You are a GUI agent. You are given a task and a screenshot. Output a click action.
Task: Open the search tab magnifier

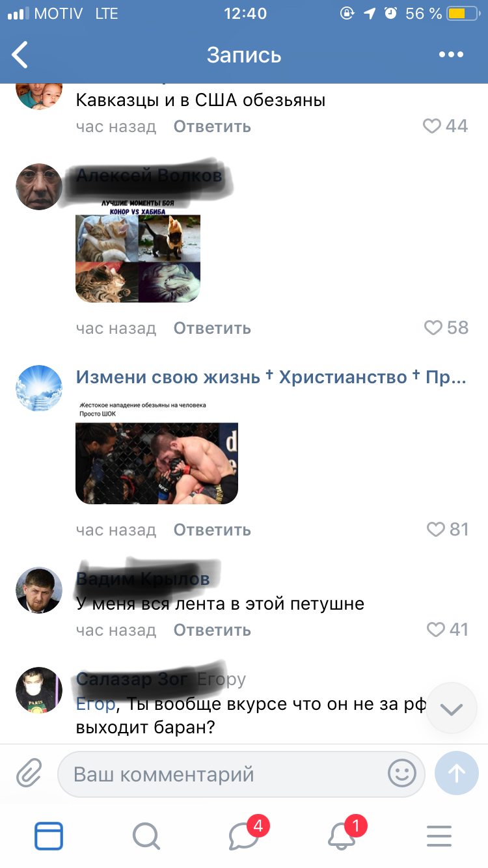point(146,836)
